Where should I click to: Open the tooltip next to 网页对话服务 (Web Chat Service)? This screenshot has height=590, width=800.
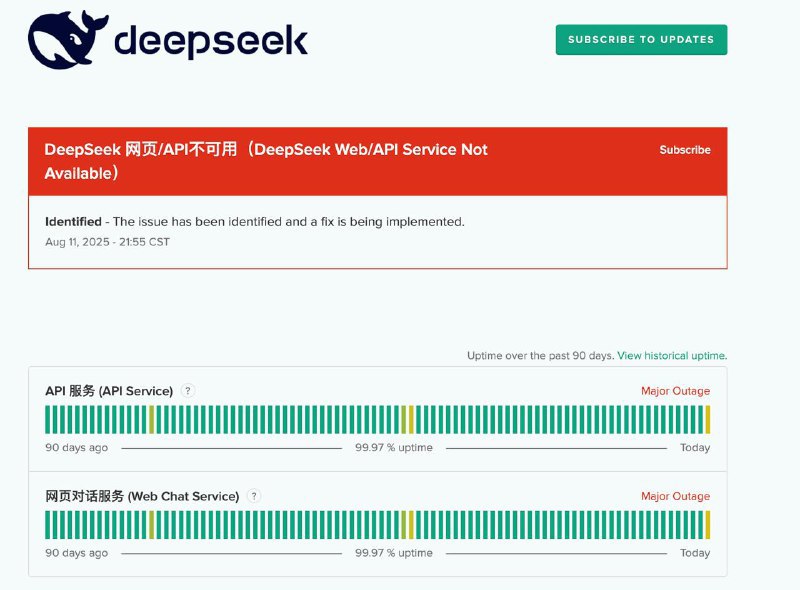tap(255, 496)
